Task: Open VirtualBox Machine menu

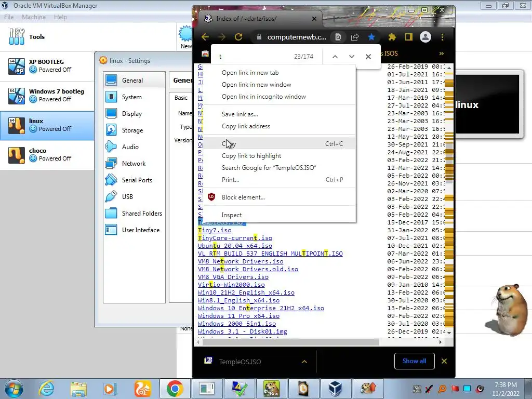Action: (34, 17)
